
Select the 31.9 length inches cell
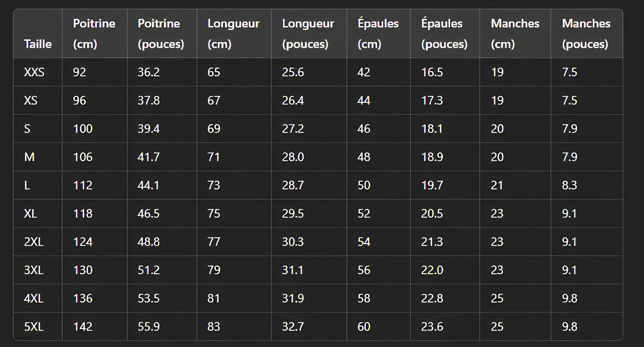293,298
